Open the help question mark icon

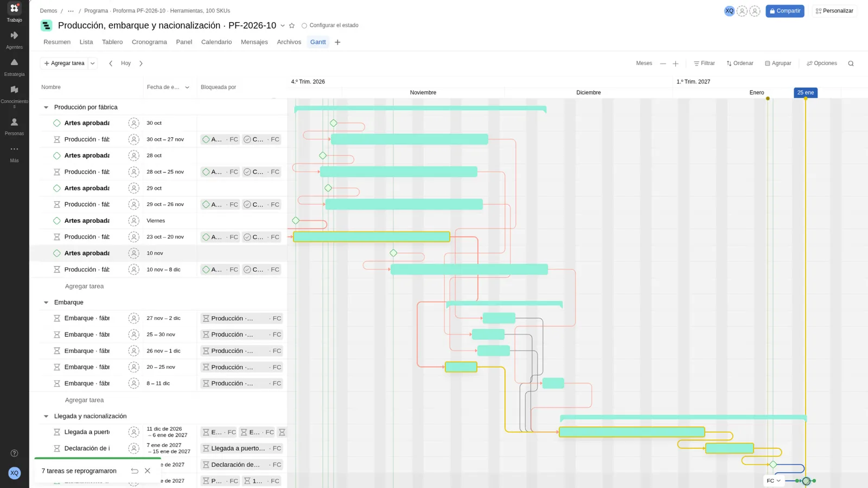15,453
